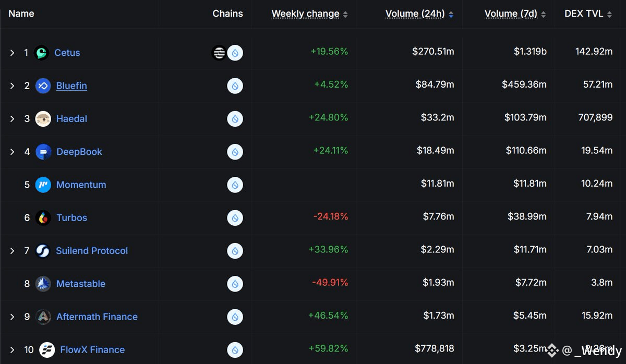The width and height of the screenshot is (626, 364).
Task: Click the Sui chain icon in Suilend Protocol row
Action: click(235, 251)
